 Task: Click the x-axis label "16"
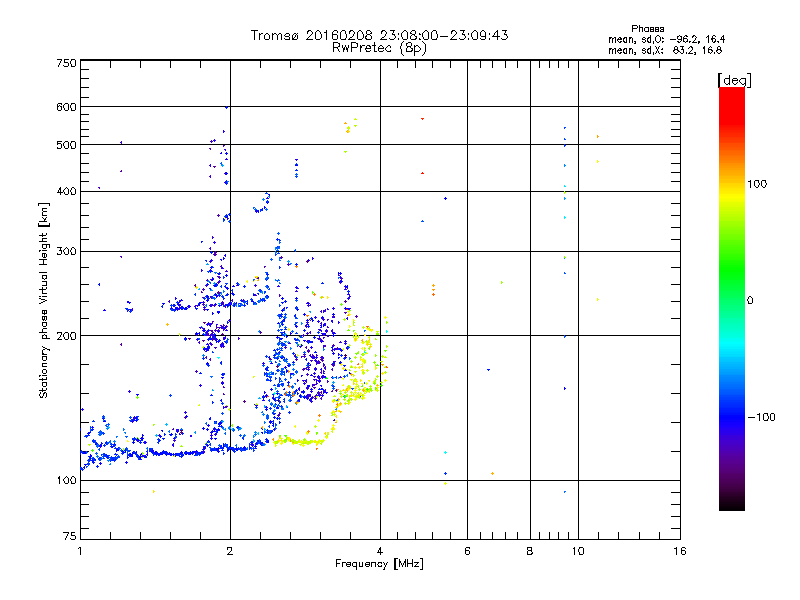pos(680,551)
